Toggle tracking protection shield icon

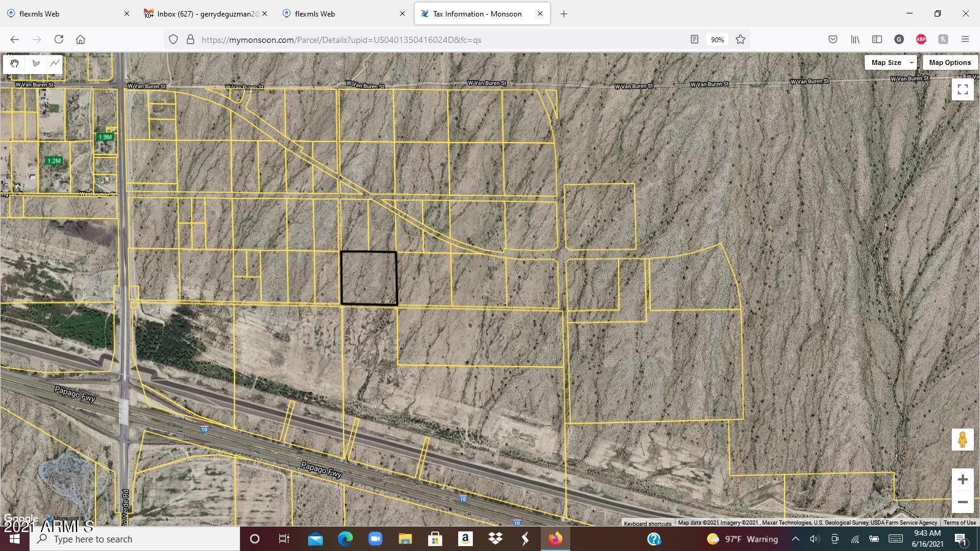point(173,39)
